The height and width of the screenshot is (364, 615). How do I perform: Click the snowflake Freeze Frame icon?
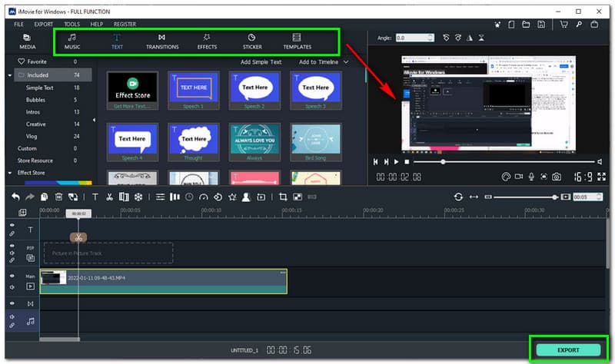click(138, 197)
